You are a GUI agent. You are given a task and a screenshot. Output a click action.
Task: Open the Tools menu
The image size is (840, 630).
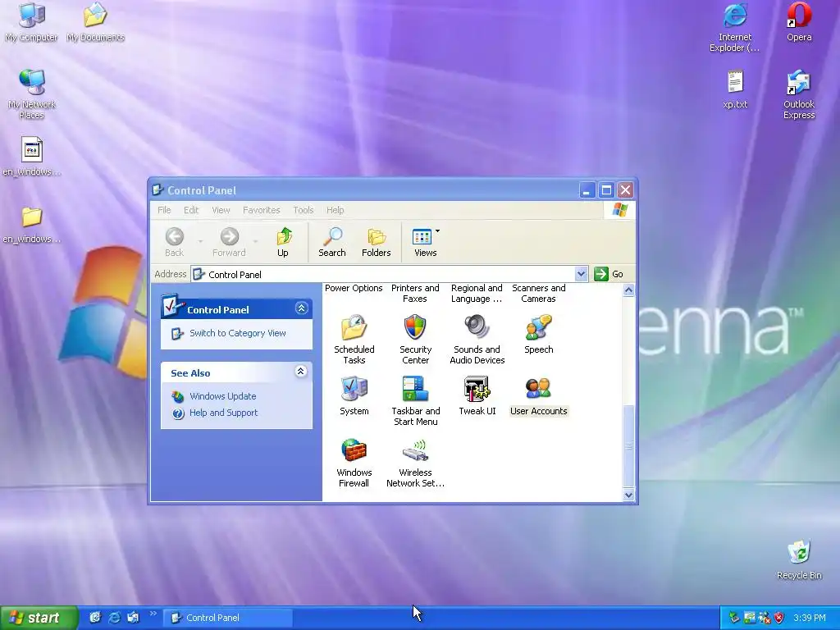tap(304, 210)
